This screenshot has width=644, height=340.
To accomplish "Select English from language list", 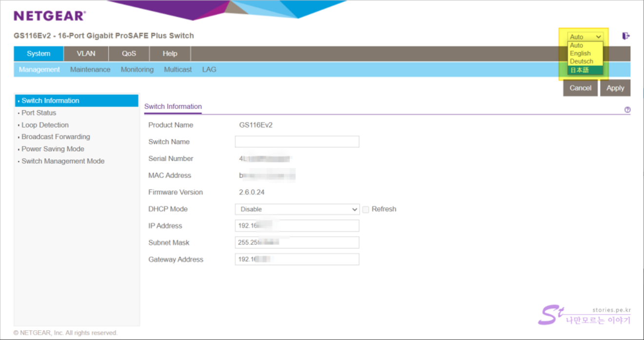I will (580, 53).
